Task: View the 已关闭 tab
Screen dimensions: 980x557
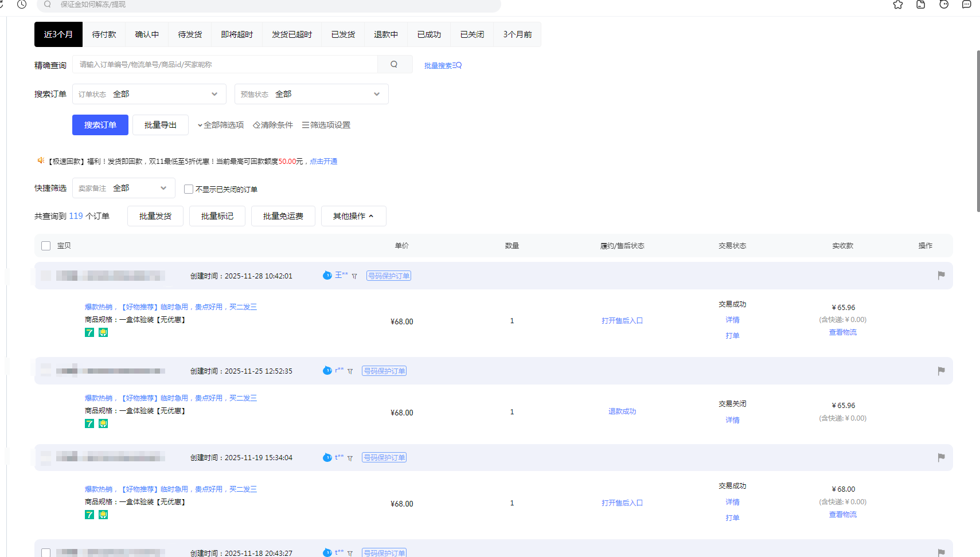Action: click(473, 34)
